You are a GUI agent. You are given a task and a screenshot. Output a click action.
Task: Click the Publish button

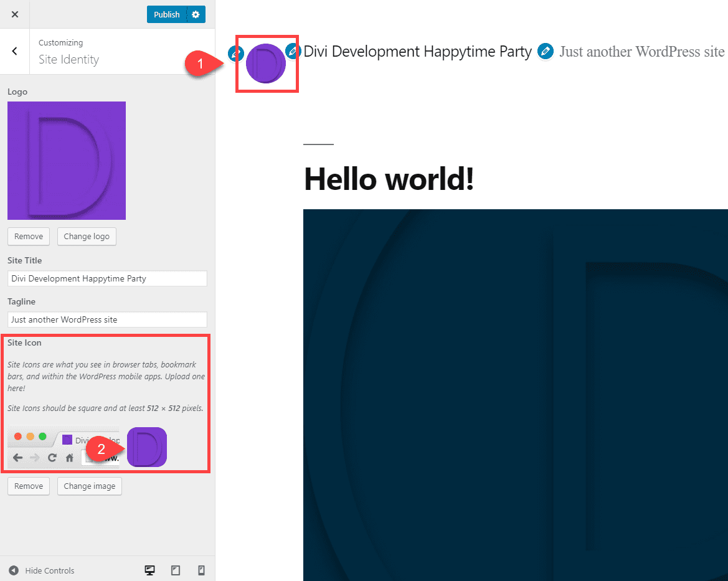point(166,14)
